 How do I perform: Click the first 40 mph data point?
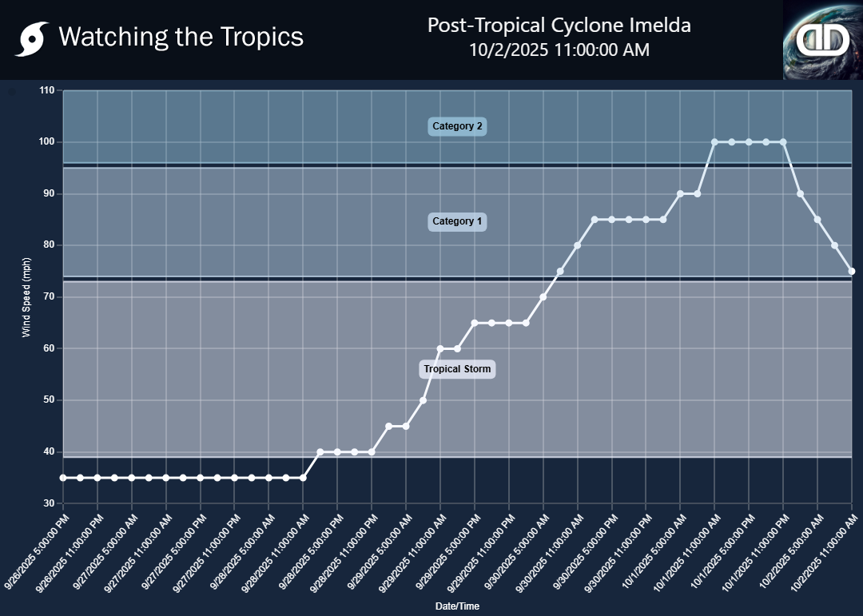[320, 452]
